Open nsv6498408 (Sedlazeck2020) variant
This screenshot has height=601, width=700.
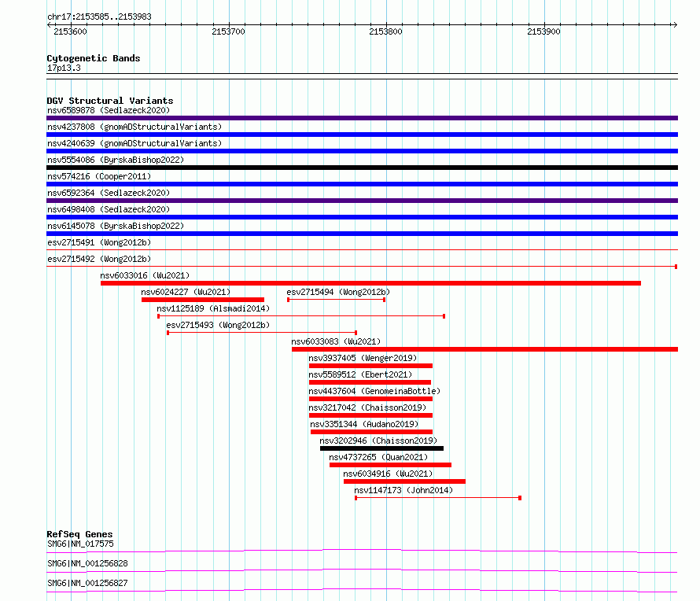[x=109, y=209]
